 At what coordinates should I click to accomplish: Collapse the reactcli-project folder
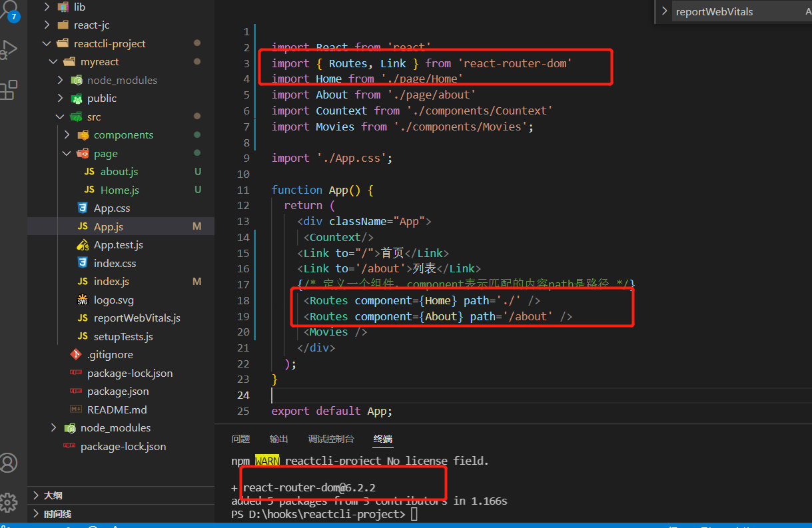(47, 43)
